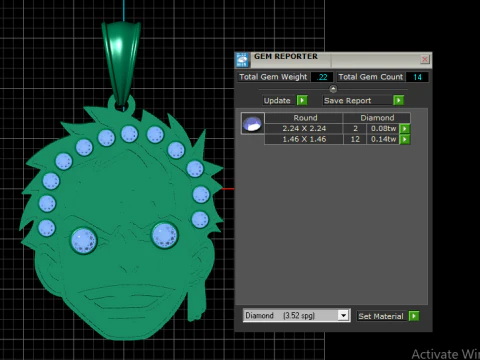Click the quantity 12 cell

pos(355,139)
